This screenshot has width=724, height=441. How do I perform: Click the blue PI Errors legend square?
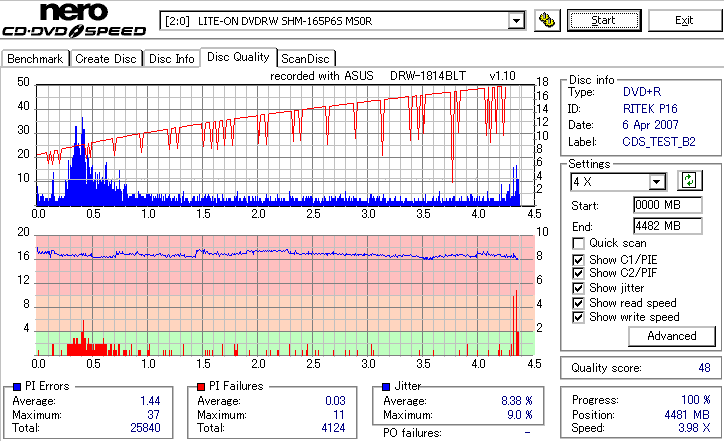coord(17,387)
